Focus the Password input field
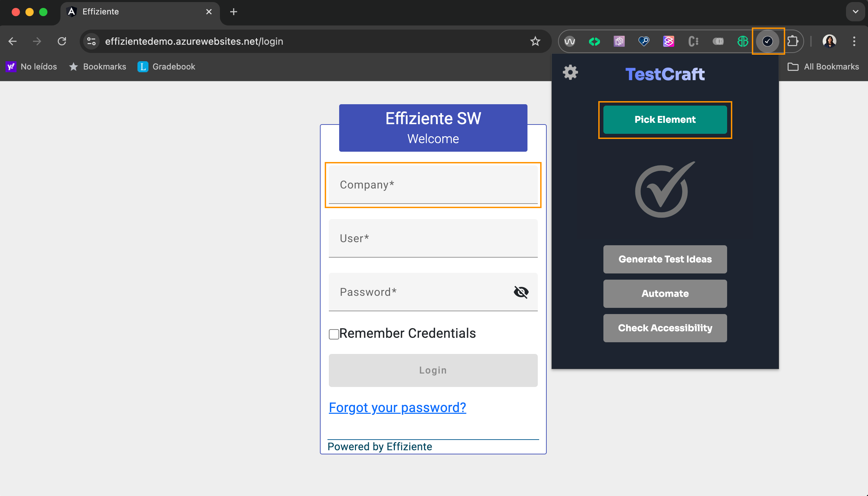This screenshot has height=496, width=868. click(433, 292)
